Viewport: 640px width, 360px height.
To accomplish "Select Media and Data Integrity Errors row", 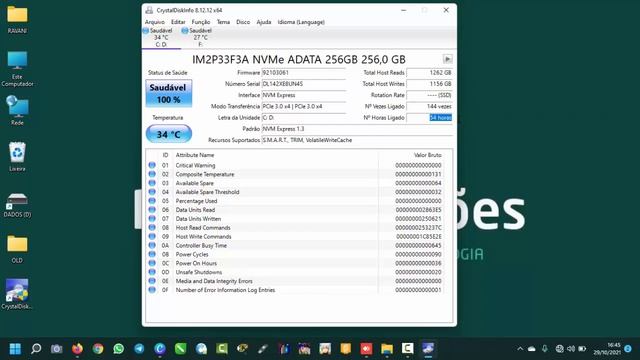I will point(296,281).
